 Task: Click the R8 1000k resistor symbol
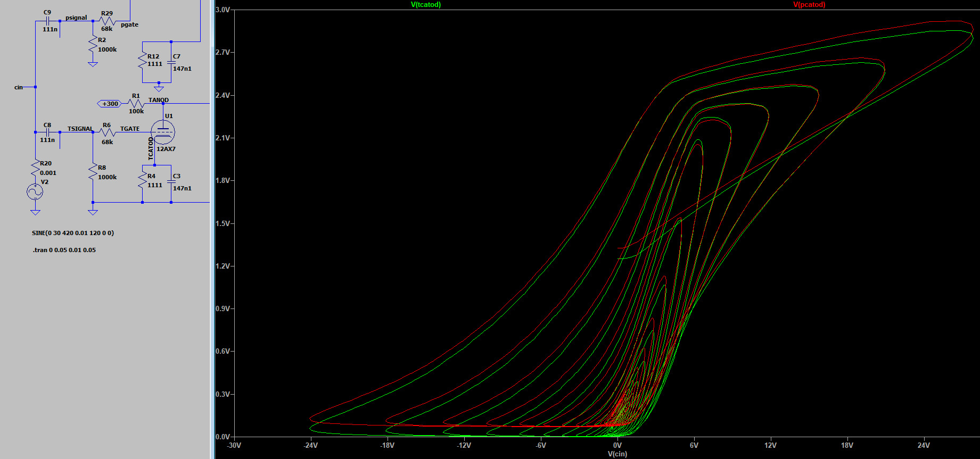point(93,172)
